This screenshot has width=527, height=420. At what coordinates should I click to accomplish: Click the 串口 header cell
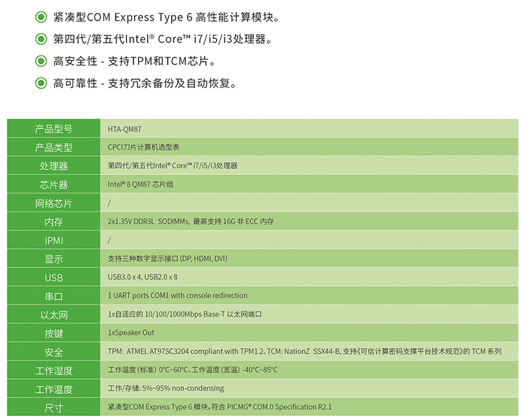[54, 296]
